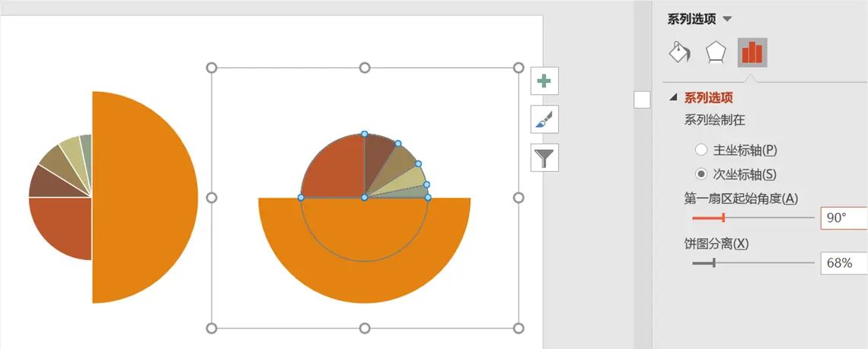This screenshot has height=349, width=868.
Task: Open the Fill & Line paint bucket tab
Action: point(679,53)
